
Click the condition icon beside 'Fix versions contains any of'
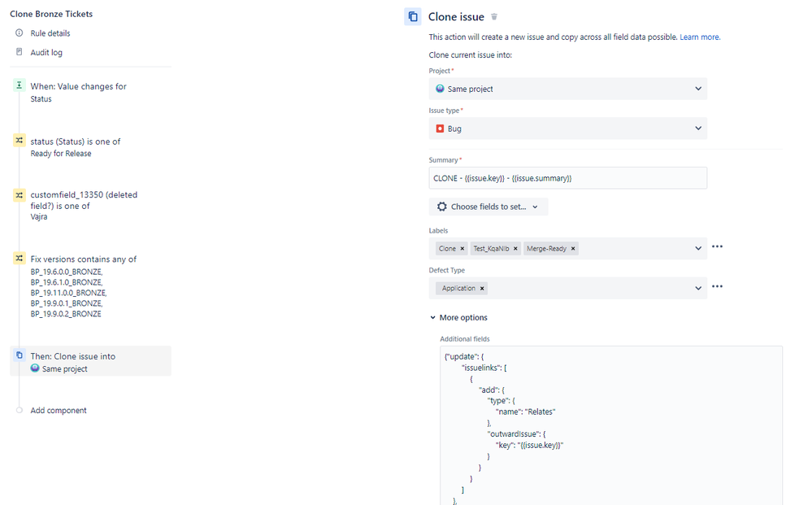click(x=18, y=259)
